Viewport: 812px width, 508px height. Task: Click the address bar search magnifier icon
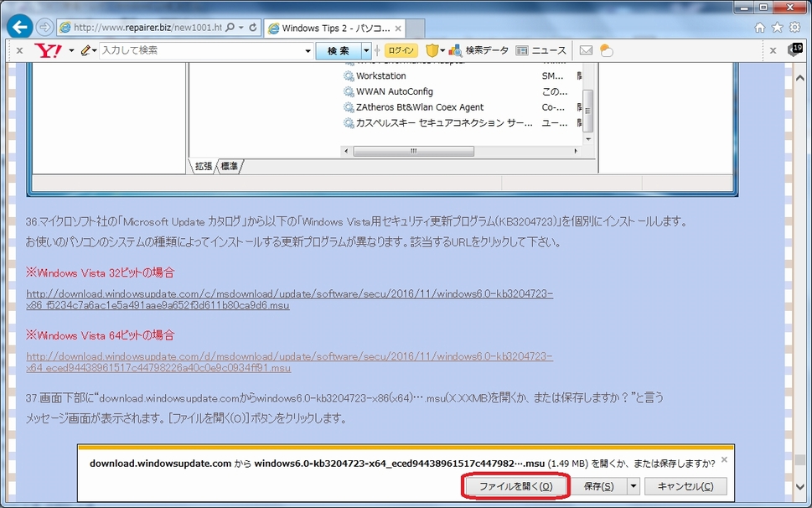tap(230, 27)
